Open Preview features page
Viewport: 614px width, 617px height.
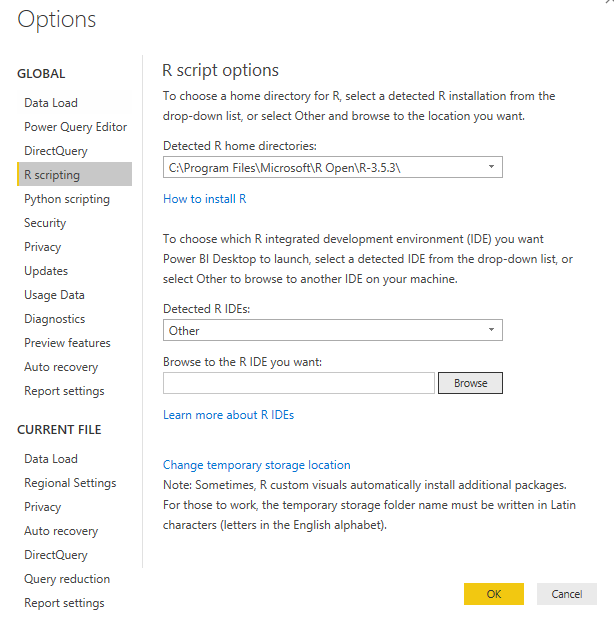[67, 343]
